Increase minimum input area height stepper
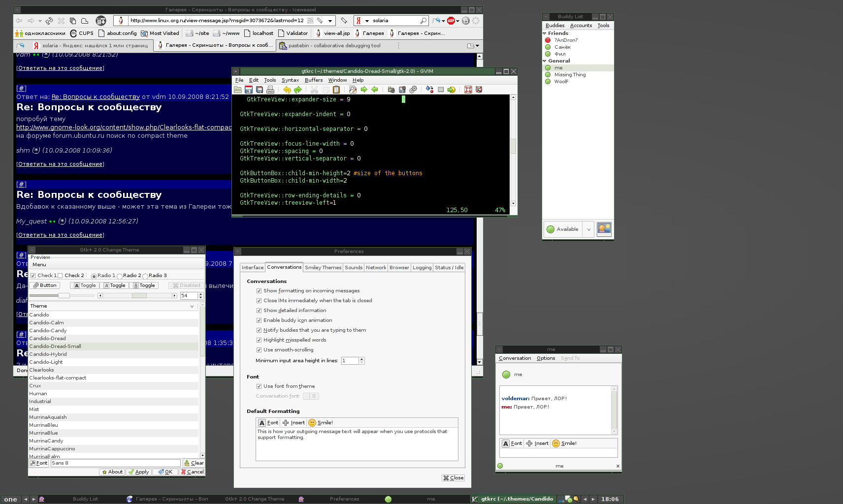This screenshot has height=504, width=843. click(362, 359)
